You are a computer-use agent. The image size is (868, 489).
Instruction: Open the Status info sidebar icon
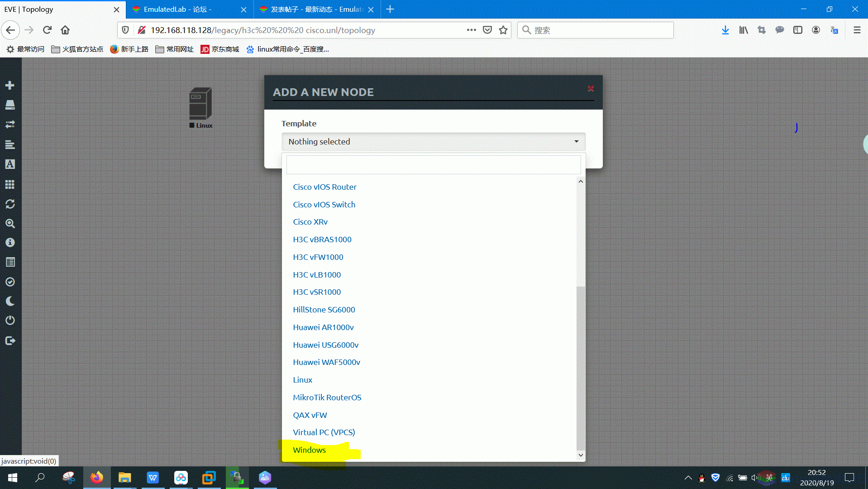[10, 243]
